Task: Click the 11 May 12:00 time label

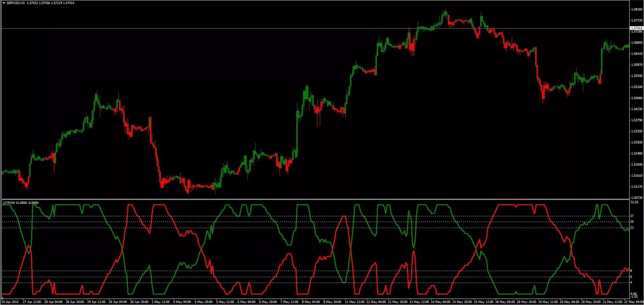Action: pos(354,302)
